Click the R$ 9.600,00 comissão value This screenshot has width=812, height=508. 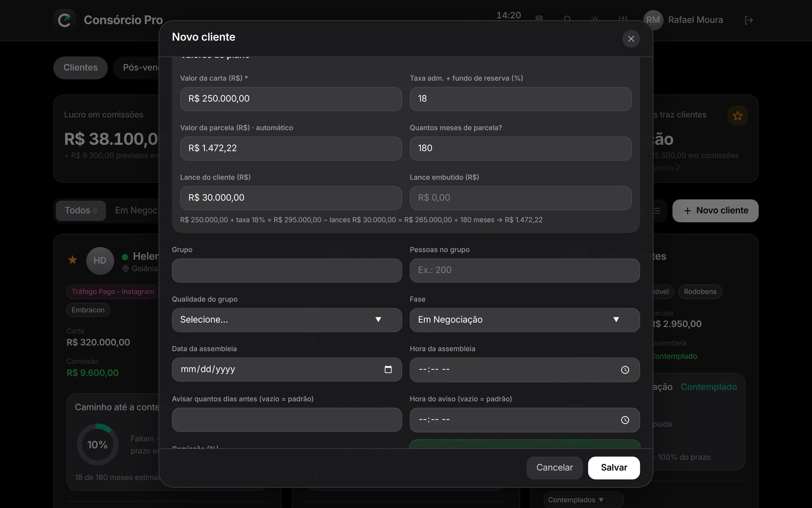92,373
